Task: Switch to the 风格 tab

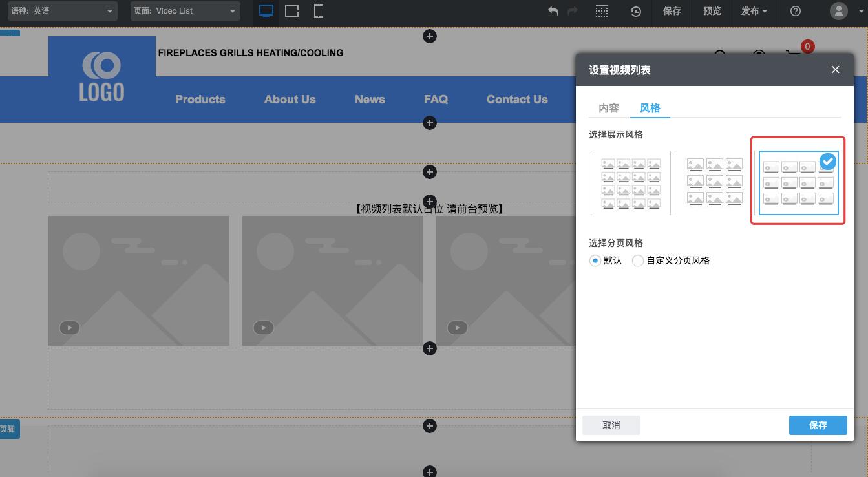Action: [650, 108]
